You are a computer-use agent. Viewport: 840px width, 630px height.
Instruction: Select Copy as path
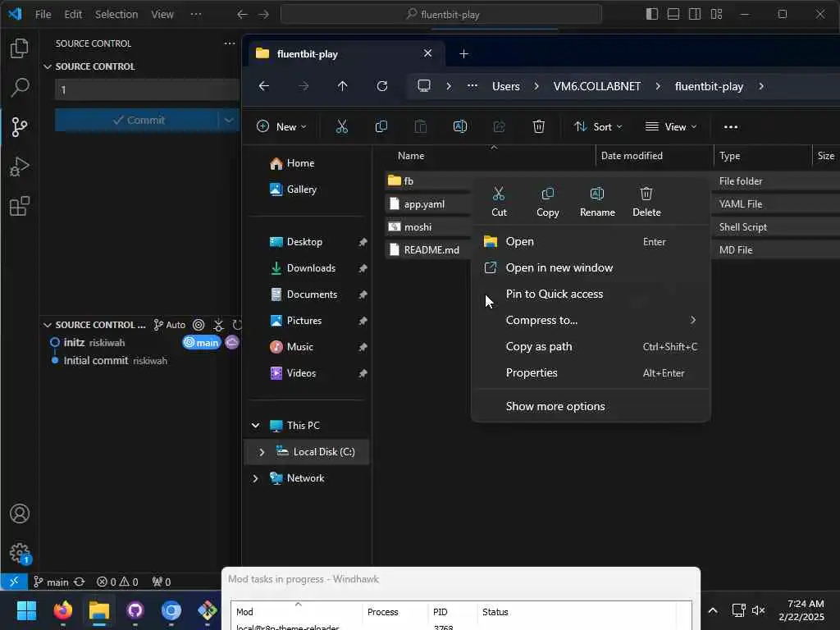(591, 347)
